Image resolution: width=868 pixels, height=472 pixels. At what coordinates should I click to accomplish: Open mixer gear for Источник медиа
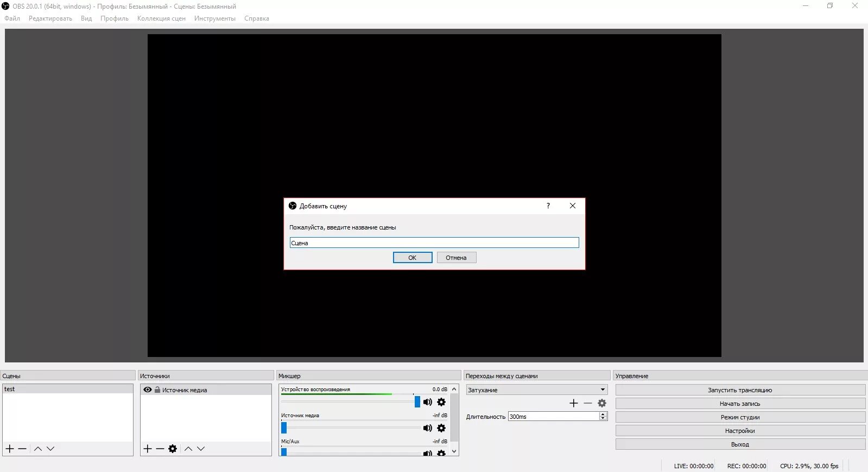[x=441, y=428]
